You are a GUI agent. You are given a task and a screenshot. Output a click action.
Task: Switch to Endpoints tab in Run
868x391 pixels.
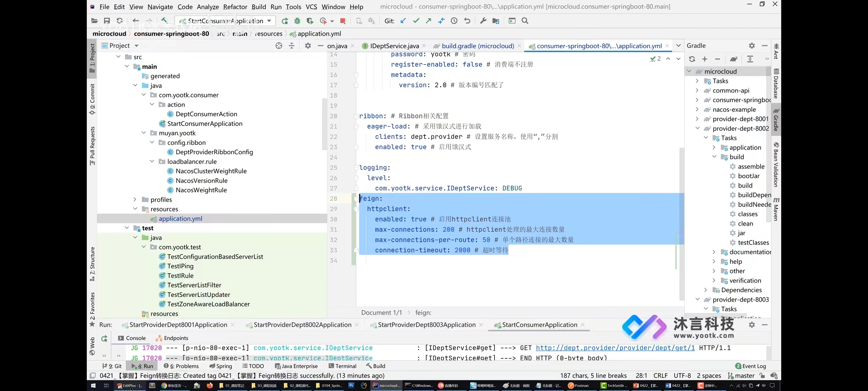tap(172, 338)
